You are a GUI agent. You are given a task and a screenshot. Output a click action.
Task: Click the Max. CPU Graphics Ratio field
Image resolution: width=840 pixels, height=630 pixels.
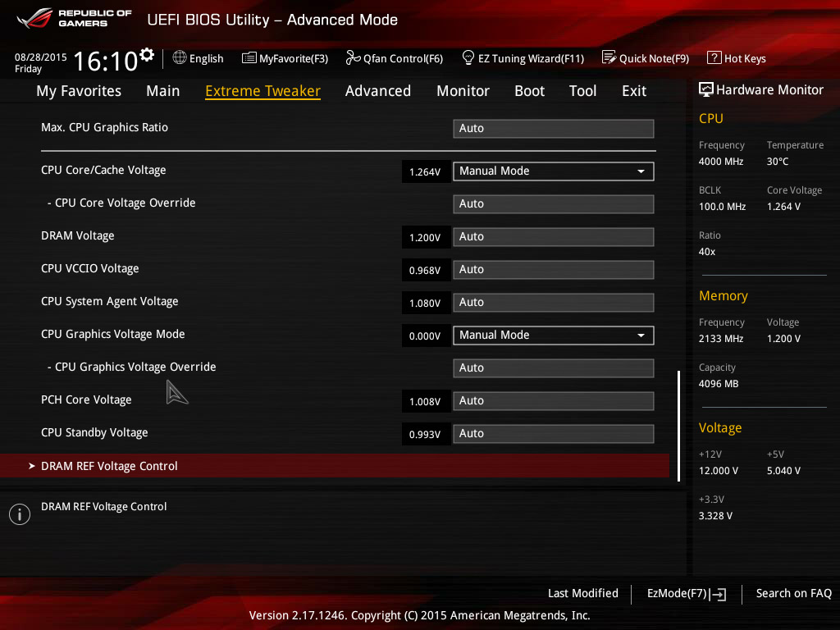554,129
